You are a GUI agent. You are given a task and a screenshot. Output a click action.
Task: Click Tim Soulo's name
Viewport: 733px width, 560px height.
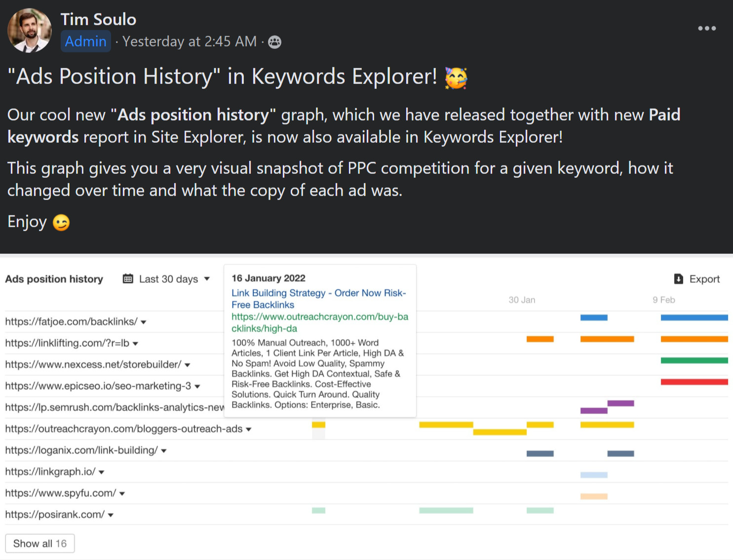point(98,19)
